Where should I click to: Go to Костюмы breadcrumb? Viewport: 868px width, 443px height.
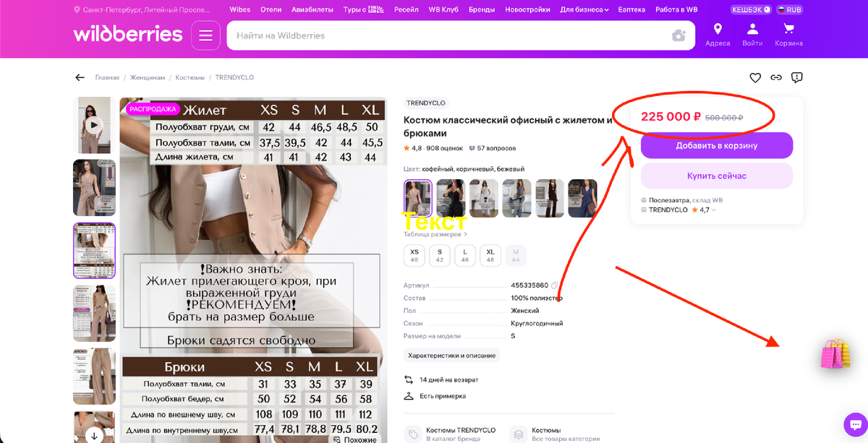[190, 77]
